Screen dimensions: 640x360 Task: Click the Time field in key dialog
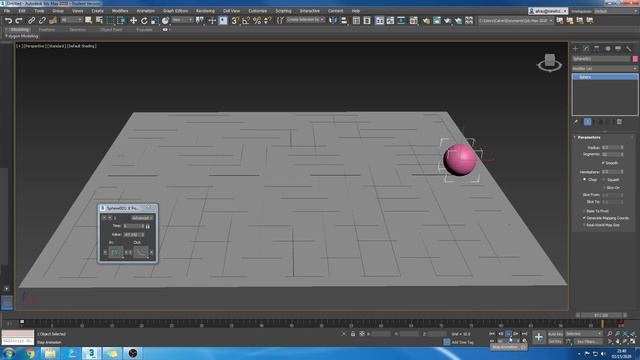[134, 226]
